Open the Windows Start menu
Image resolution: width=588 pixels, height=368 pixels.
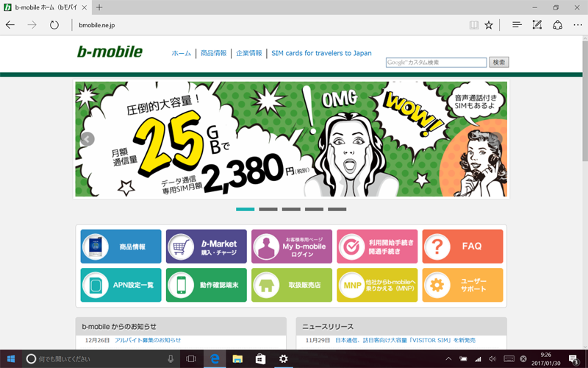click(x=10, y=359)
